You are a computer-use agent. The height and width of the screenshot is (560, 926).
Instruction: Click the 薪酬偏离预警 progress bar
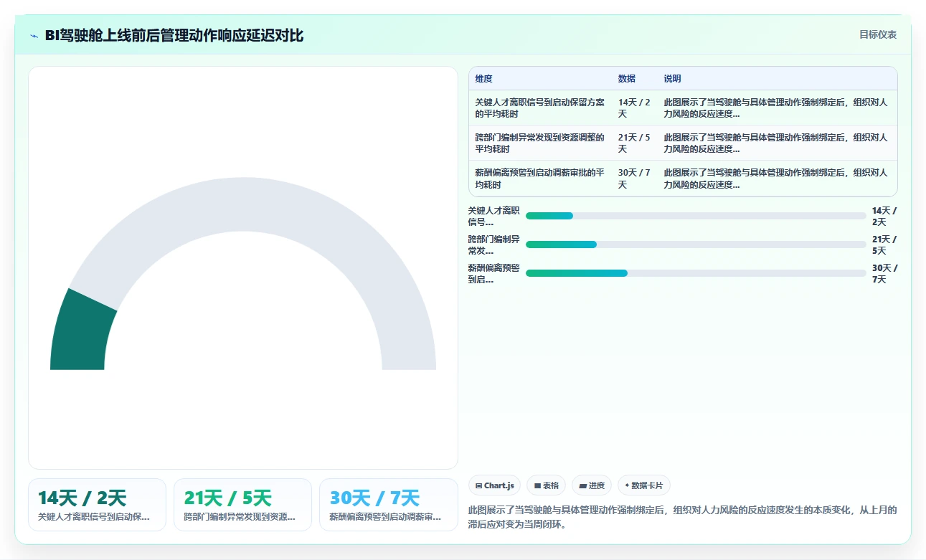pyautogui.click(x=696, y=273)
